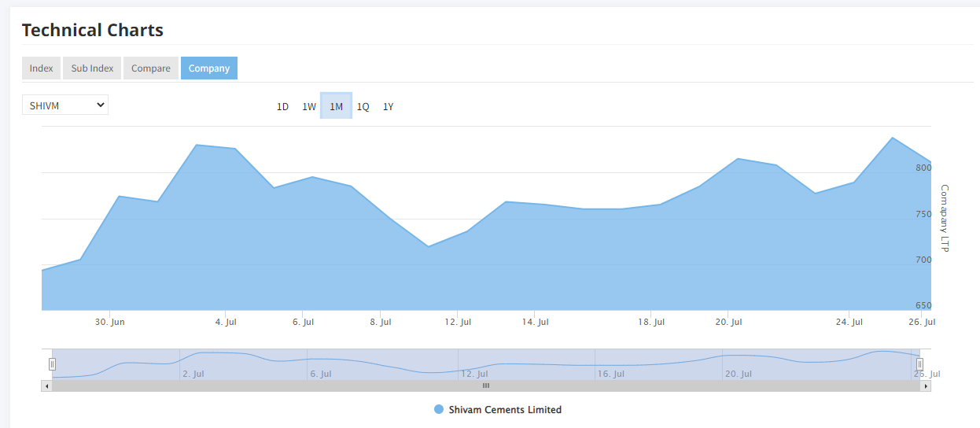Toggle the Shivam Cements Limited legend series
This screenshot has height=428, width=980.
(x=504, y=410)
